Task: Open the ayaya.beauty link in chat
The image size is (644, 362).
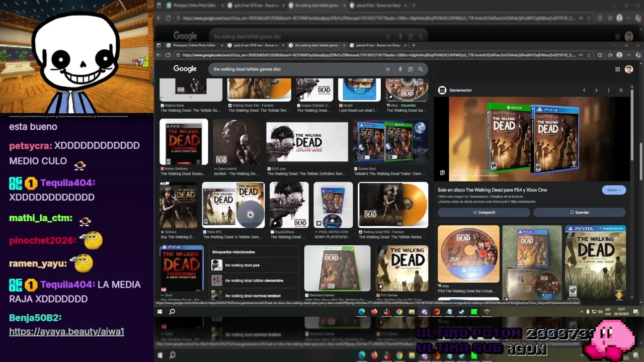Action: pos(66,332)
